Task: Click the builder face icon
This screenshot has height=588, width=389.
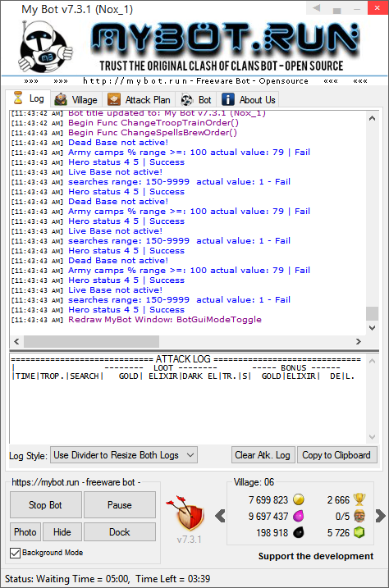Action: tap(359, 516)
